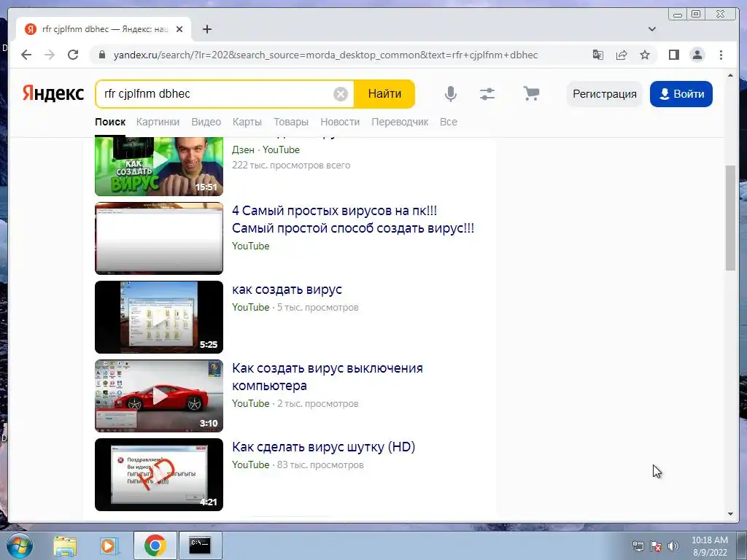Click the page vertical scrollbar thumb

click(730, 217)
